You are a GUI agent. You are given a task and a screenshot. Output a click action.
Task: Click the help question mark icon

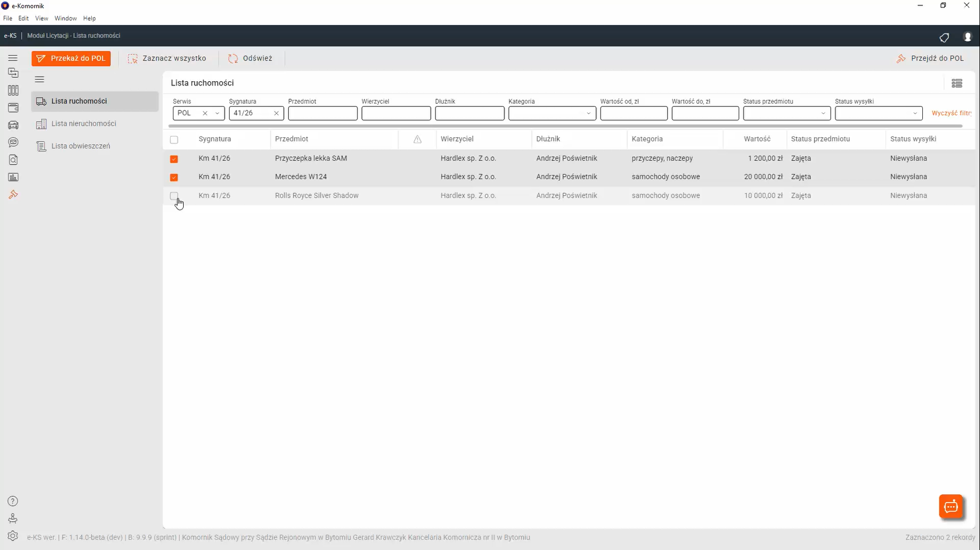pyautogui.click(x=13, y=501)
